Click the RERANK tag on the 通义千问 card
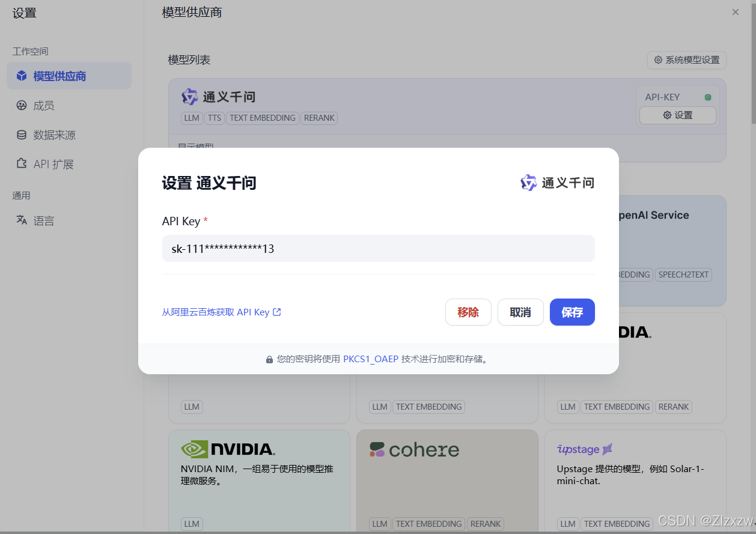Screen dimensions: 756x534 [319, 118]
